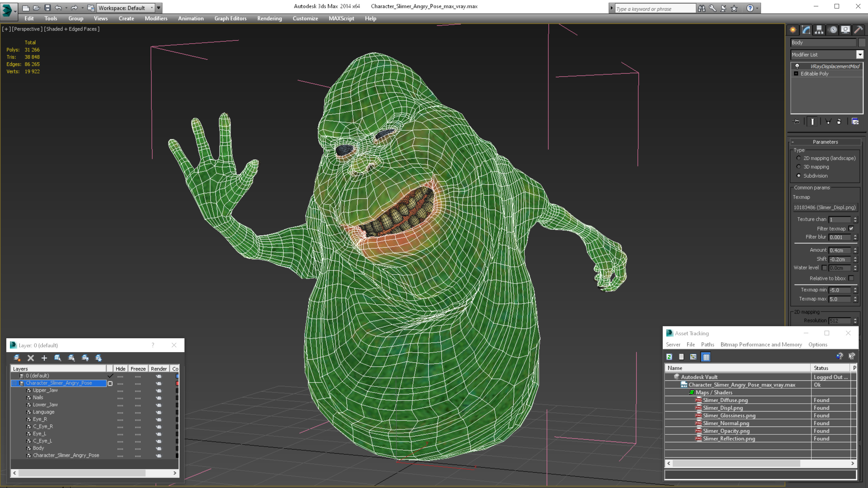Image resolution: width=868 pixels, height=488 pixels.
Task: Toggle Hide for the Upper_Jaw object
Action: [120, 391]
